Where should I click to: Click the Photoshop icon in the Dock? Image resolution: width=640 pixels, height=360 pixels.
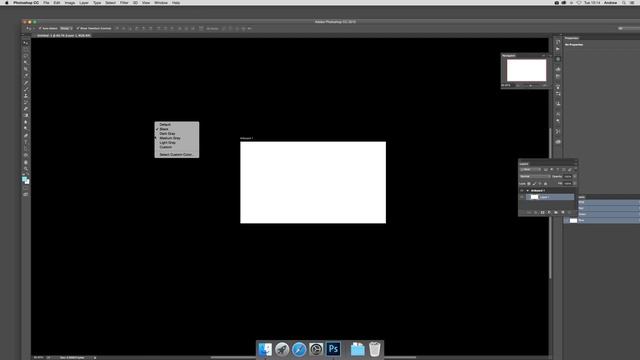(333, 349)
